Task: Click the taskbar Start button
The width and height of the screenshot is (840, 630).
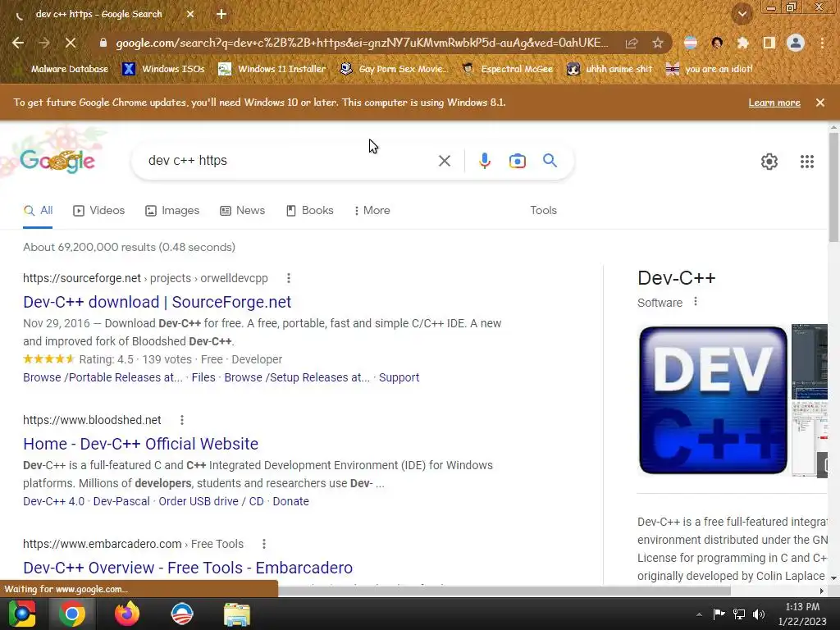Action: 22,614
